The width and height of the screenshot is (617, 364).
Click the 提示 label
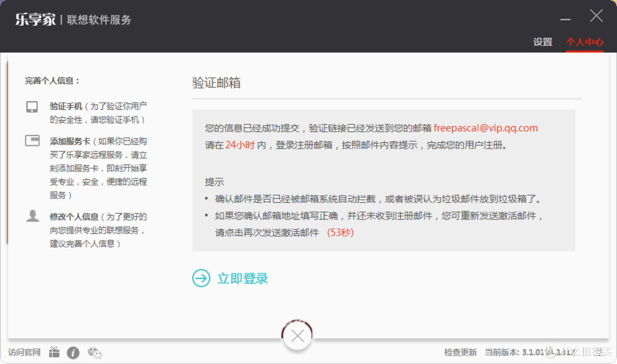coord(214,182)
